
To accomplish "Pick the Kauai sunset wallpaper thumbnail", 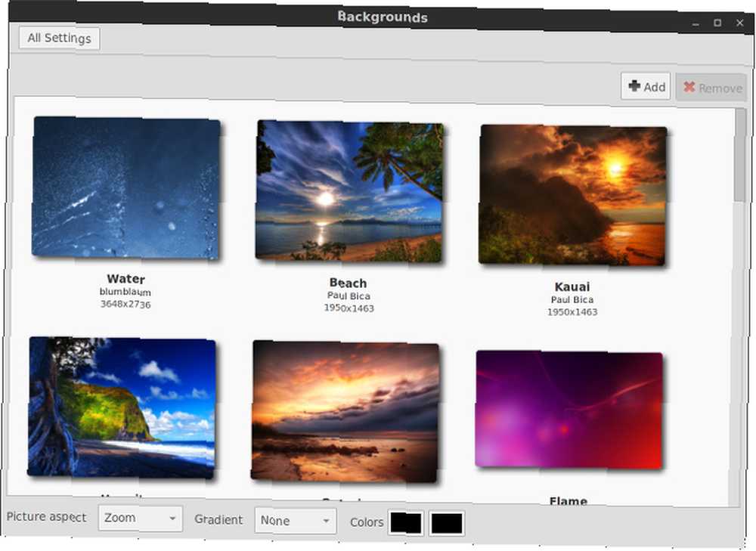I will point(572,195).
